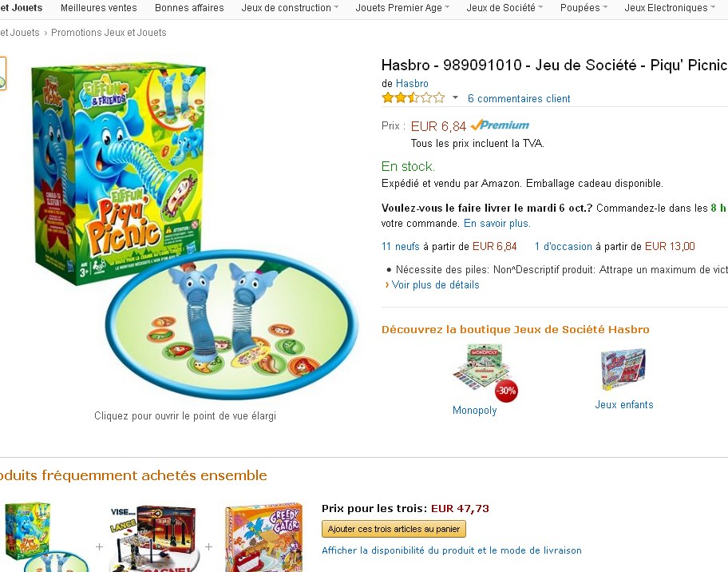728x572 pixels.
Task: Go to Meilleures ventes tab
Action: [99, 7]
